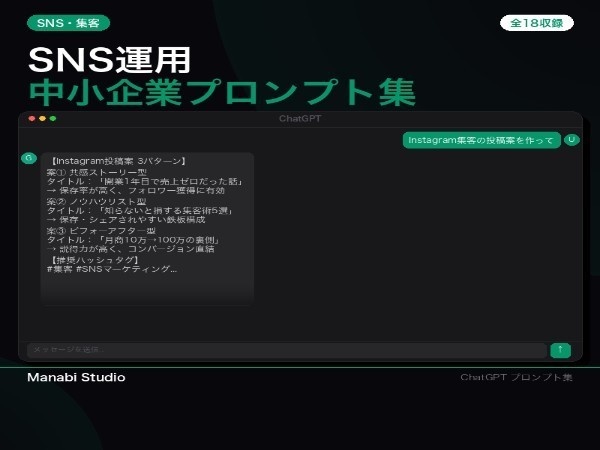Image resolution: width=600 pixels, height=450 pixels.
Task: Click the 'Manabi Studio' brand text
Action: click(x=76, y=377)
